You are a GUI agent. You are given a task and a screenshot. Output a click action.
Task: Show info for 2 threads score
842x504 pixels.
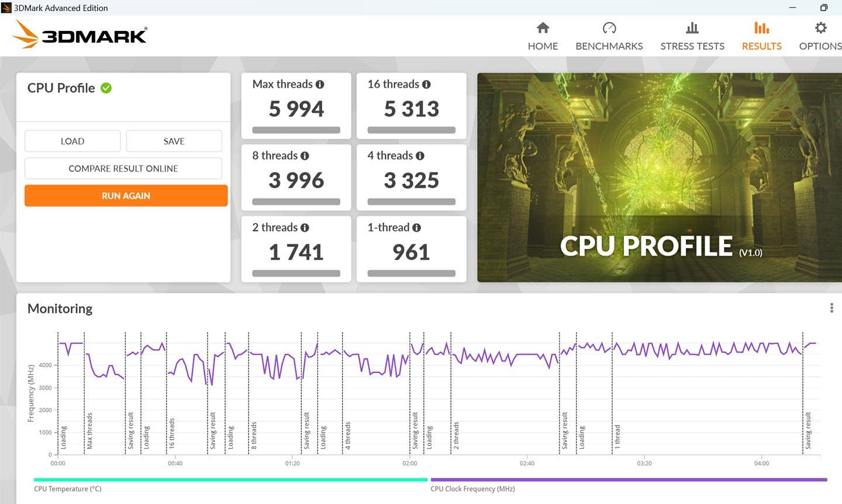(x=305, y=227)
